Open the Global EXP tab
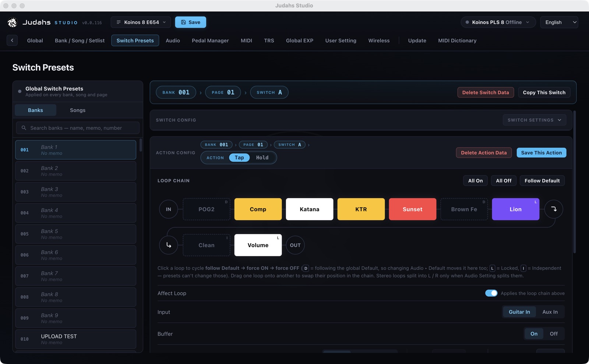This screenshot has height=364, width=589. coord(300,40)
